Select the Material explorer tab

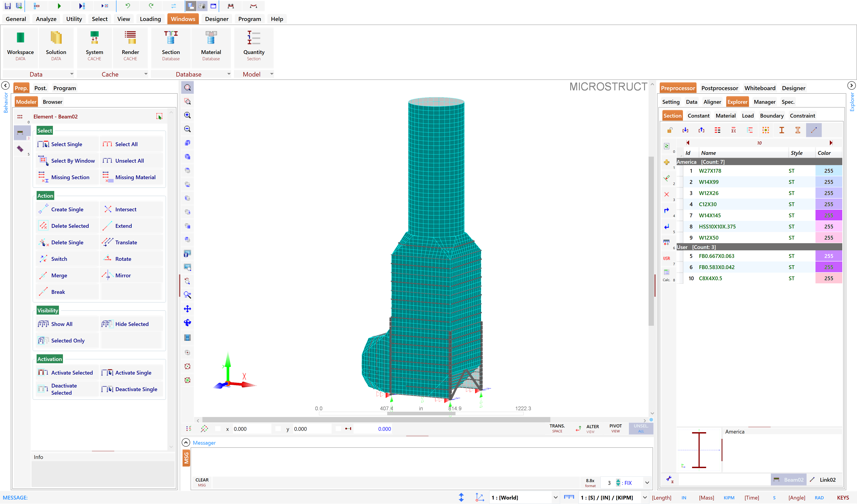[725, 116]
